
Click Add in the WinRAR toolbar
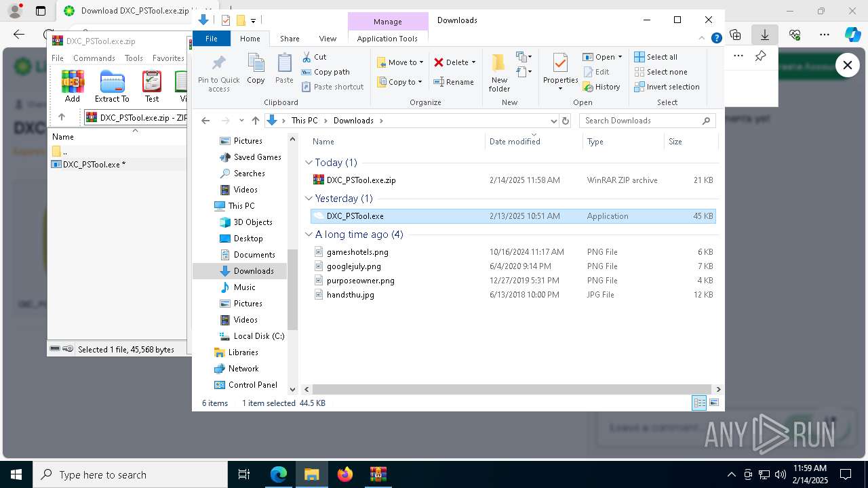pos(73,86)
